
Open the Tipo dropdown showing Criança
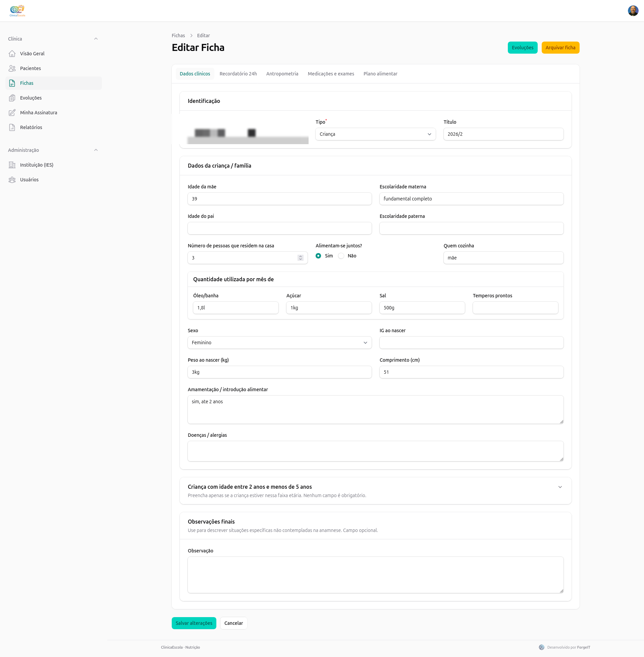[375, 134]
